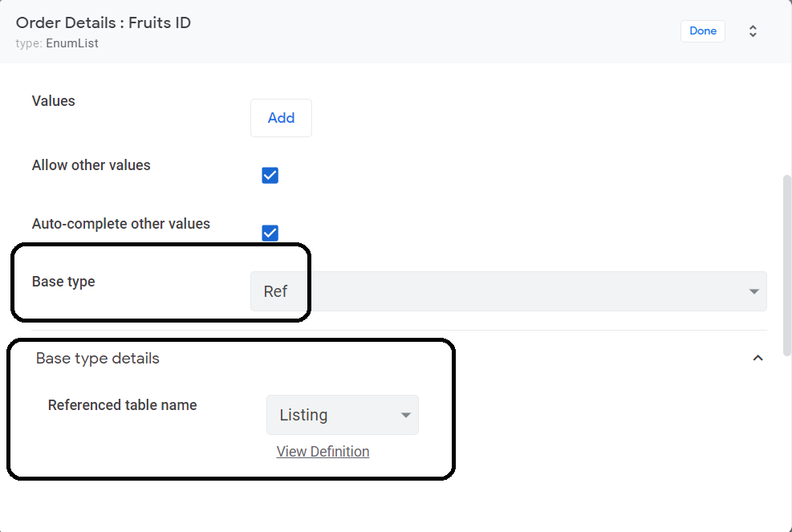This screenshot has width=792, height=532.
Task: Collapse Base type details using chevron icon
Action: pyautogui.click(x=757, y=358)
